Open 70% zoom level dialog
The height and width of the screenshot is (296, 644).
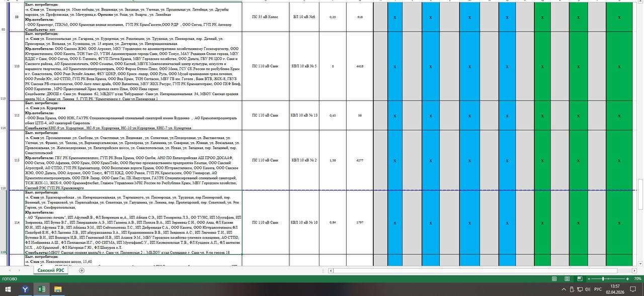tap(637, 279)
